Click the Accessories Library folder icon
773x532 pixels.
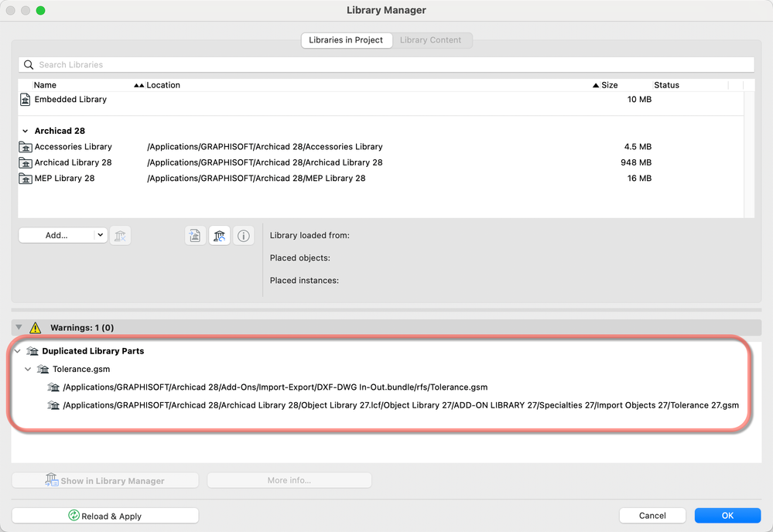[25, 147]
